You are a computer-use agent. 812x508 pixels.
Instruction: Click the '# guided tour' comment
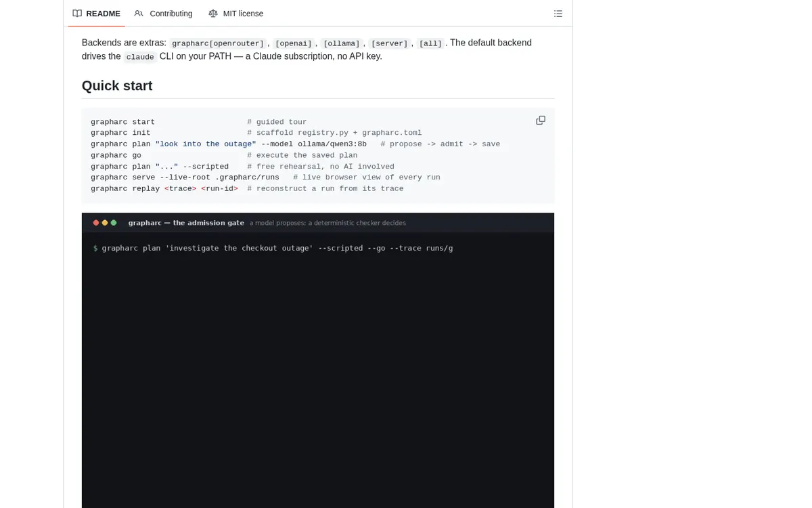pos(277,122)
